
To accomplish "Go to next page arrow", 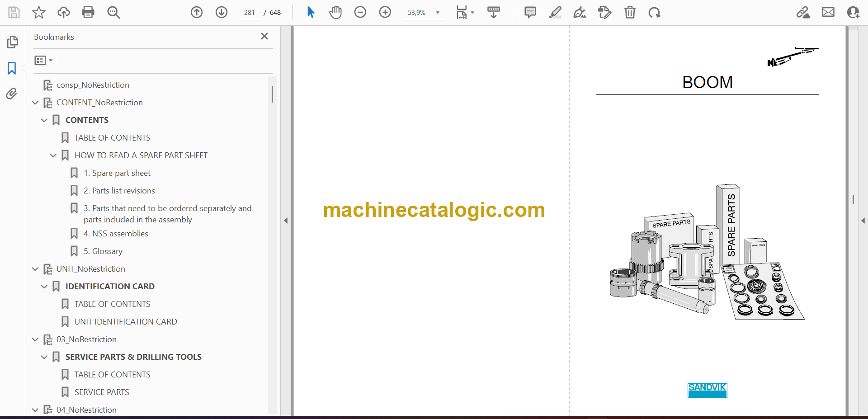I will (x=222, y=12).
